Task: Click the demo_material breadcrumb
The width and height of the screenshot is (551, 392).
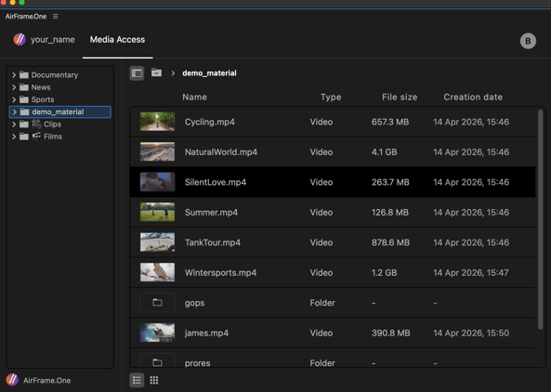Action: (209, 73)
